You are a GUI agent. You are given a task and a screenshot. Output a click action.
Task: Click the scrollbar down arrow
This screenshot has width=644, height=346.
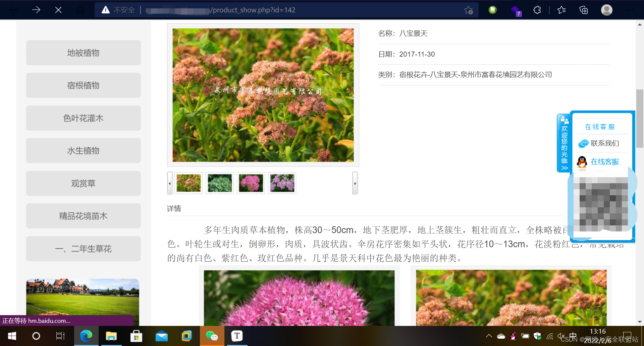point(640,322)
